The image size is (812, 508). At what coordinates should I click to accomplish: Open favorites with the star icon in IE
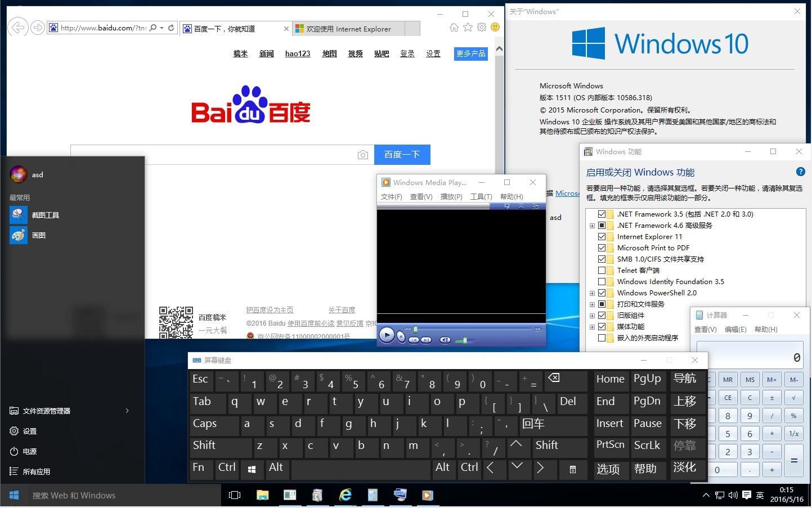pyautogui.click(x=468, y=27)
